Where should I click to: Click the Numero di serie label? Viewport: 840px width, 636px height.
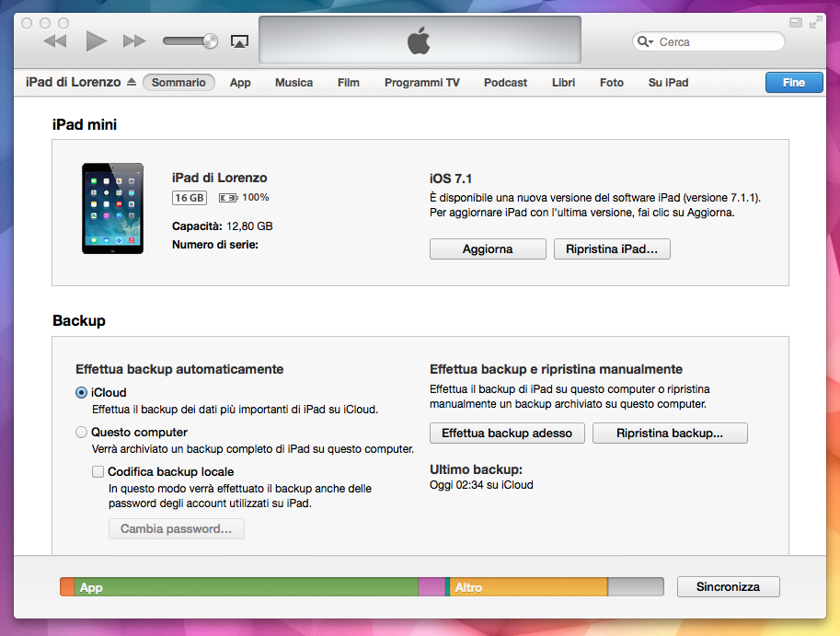point(214,245)
